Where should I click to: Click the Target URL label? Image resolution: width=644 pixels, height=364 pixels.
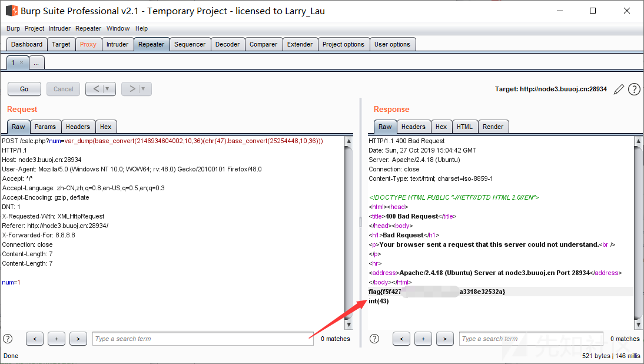pos(551,89)
